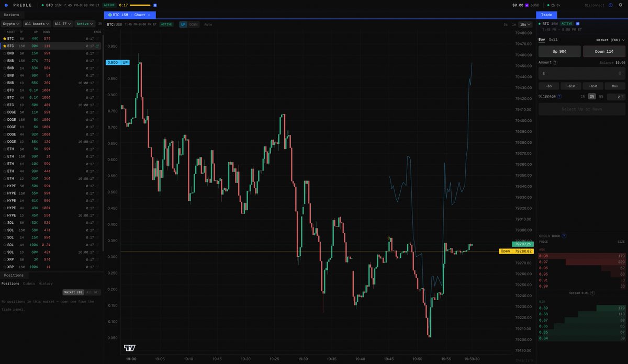
Task: Favorite the BNB 5M market star
Action: 5,53
